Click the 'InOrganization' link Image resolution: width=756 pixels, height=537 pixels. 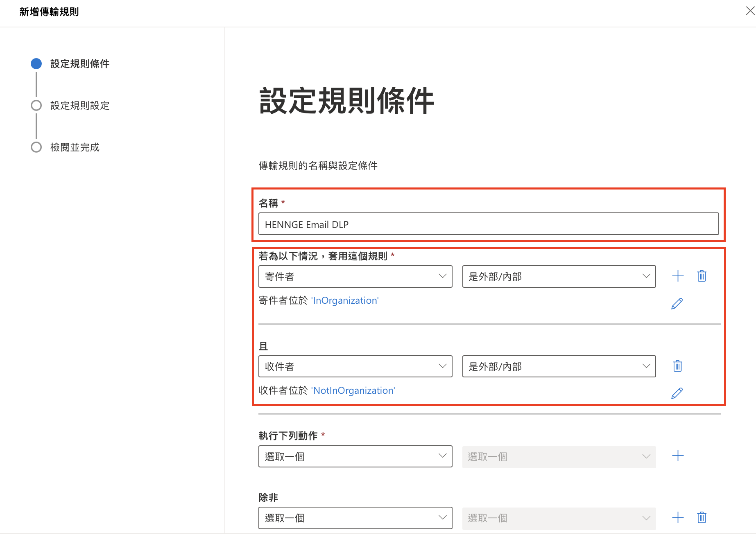click(x=345, y=300)
